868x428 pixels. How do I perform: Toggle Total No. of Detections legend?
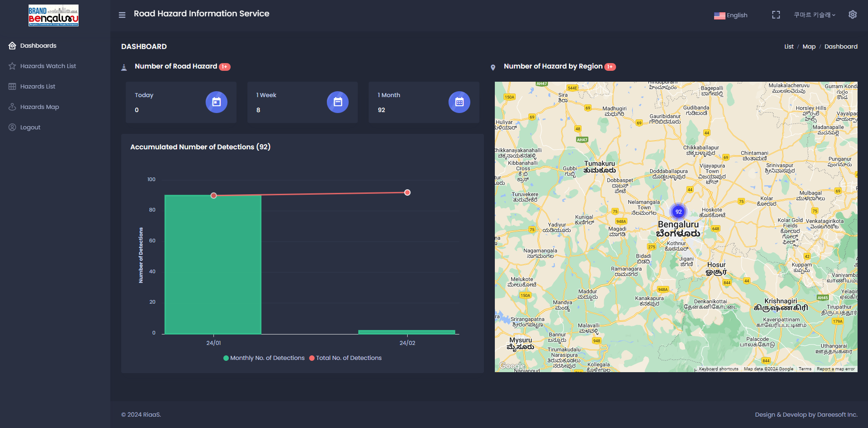(x=345, y=358)
